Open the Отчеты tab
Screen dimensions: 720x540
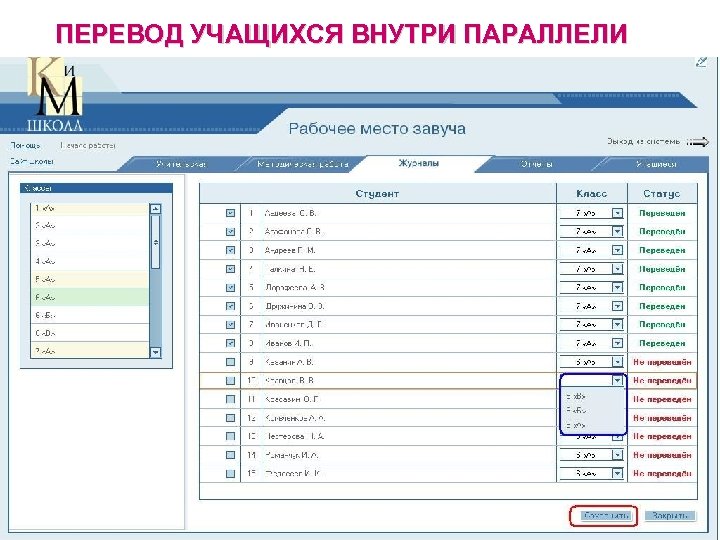pos(536,164)
